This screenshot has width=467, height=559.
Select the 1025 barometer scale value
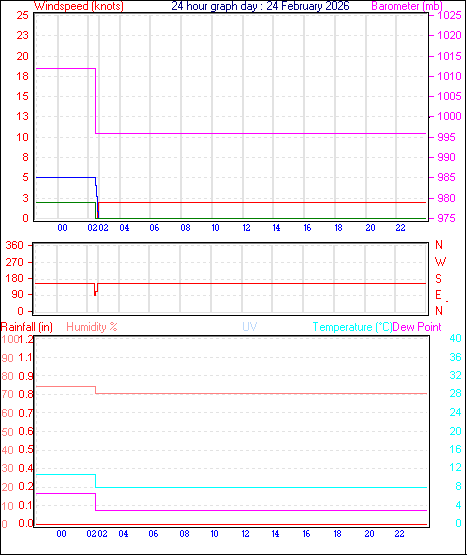449,15
